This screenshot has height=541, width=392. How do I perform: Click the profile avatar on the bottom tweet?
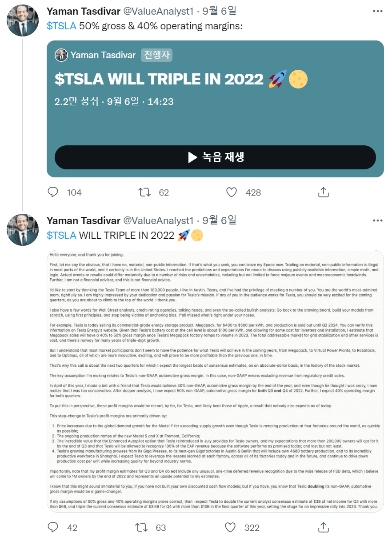[x=23, y=229]
